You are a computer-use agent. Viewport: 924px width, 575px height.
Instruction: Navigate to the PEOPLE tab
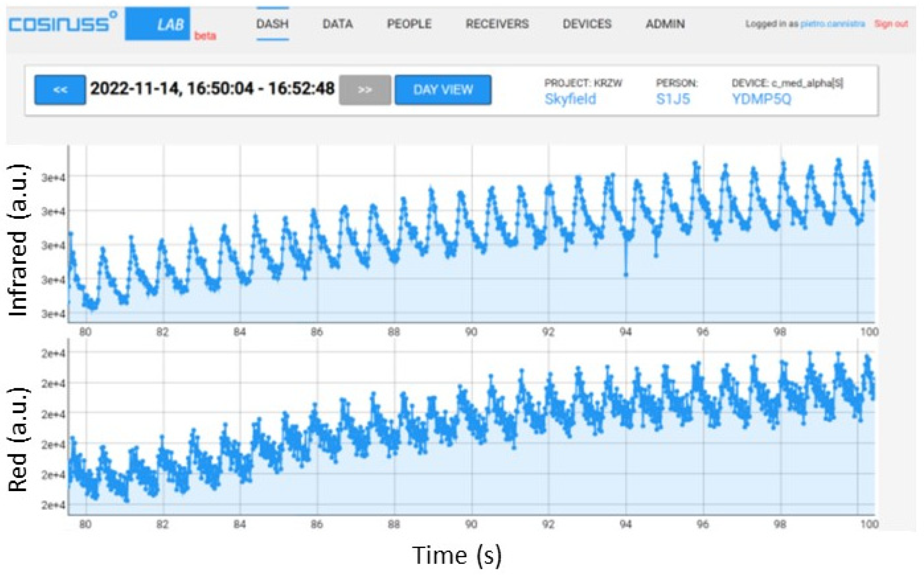409,24
